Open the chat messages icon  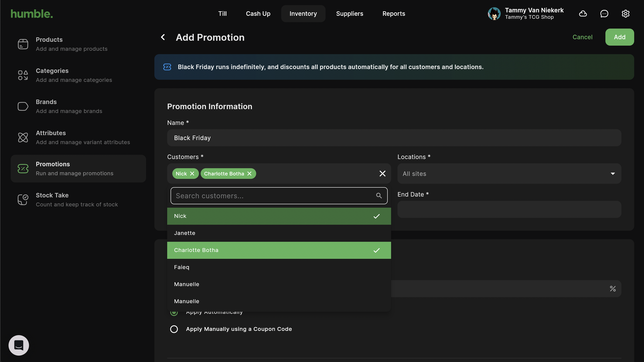tap(604, 13)
